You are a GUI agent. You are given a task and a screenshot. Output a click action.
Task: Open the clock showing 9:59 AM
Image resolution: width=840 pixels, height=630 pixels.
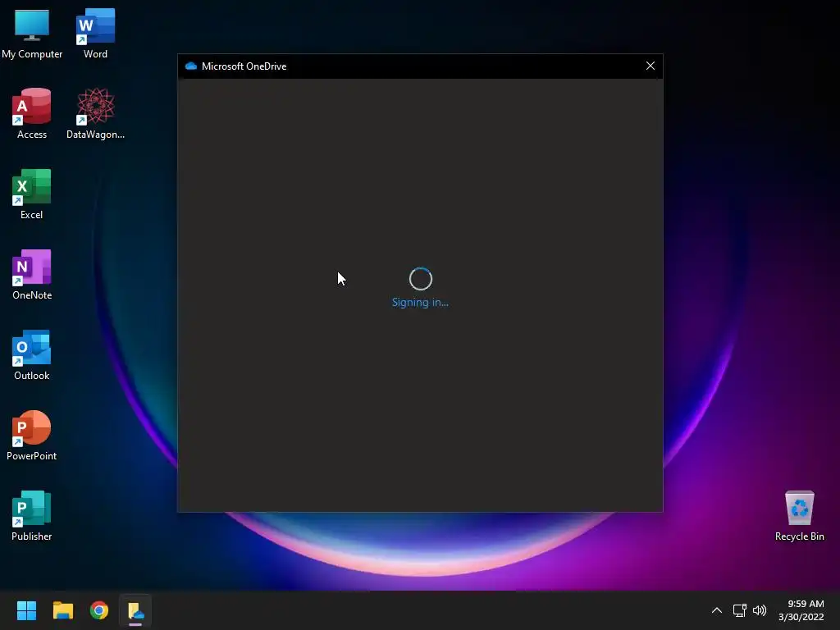click(x=801, y=610)
